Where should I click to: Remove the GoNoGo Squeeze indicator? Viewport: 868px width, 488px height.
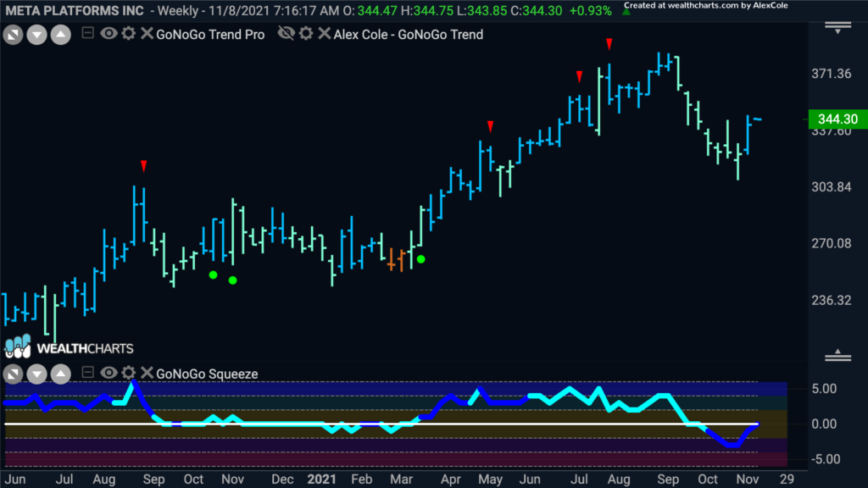[x=147, y=373]
